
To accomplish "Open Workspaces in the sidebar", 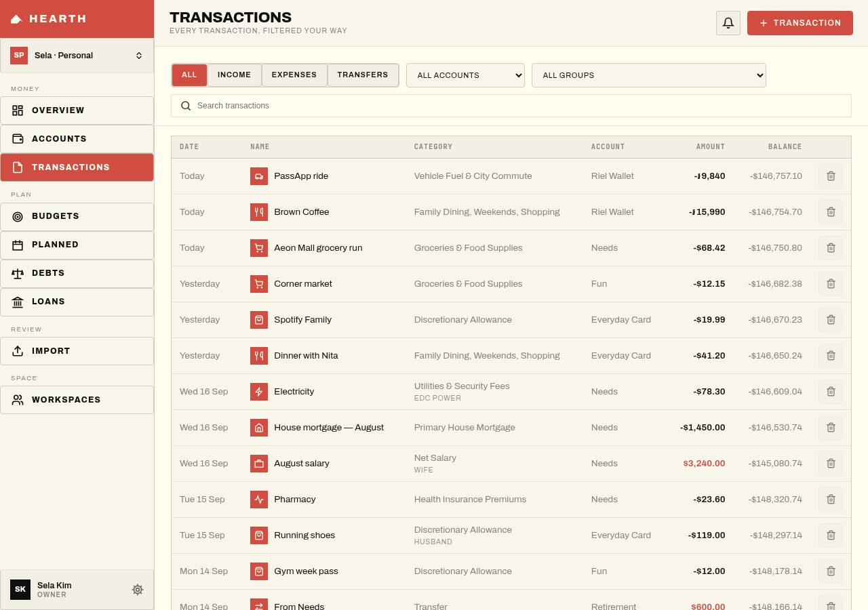I will tap(77, 400).
